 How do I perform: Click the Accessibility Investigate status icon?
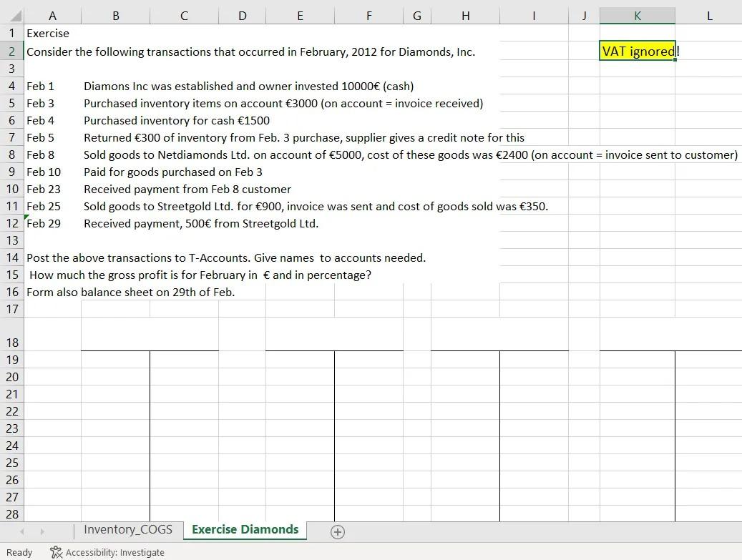(x=57, y=552)
